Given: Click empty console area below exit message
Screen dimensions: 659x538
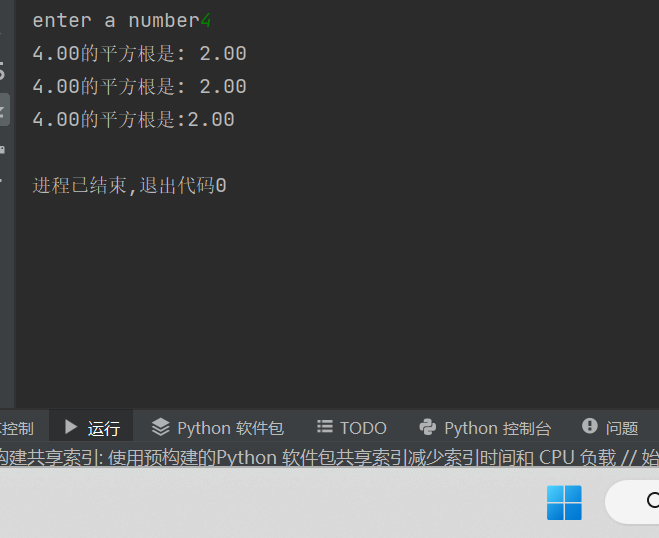Looking at the screenshot, I should [330, 300].
